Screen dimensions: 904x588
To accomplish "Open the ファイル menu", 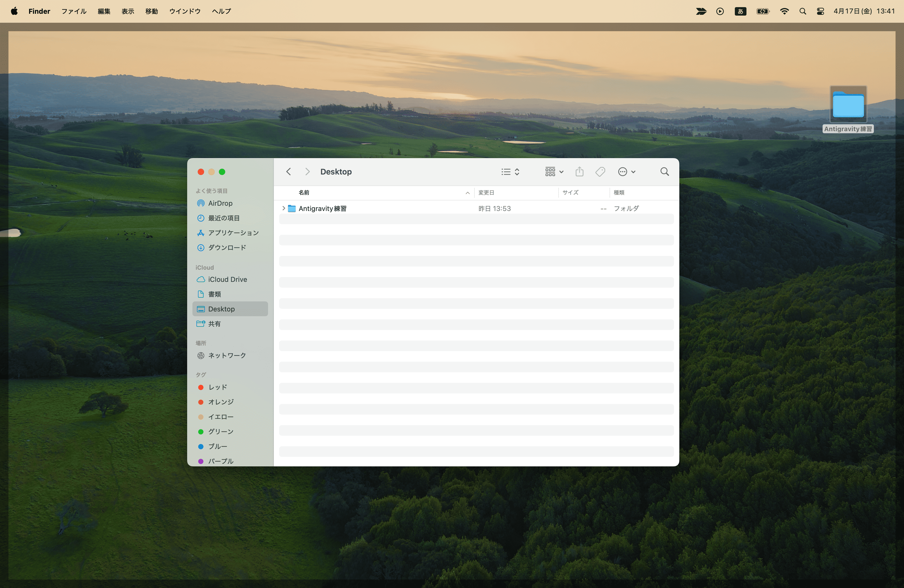I will [x=74, y=11].
